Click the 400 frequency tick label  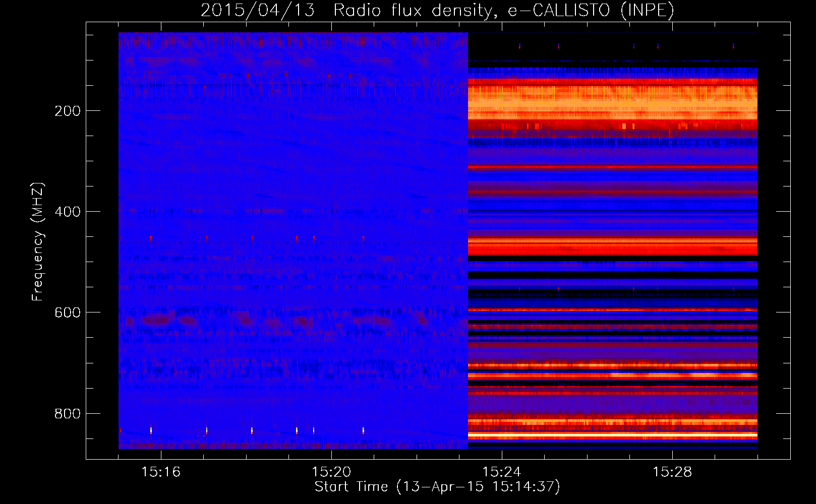pos(68,212)
